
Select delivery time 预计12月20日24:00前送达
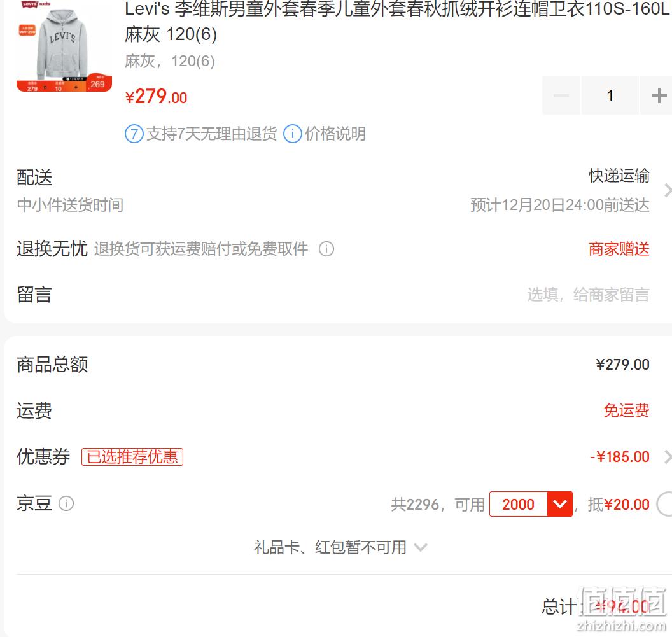tap(560, 205)
